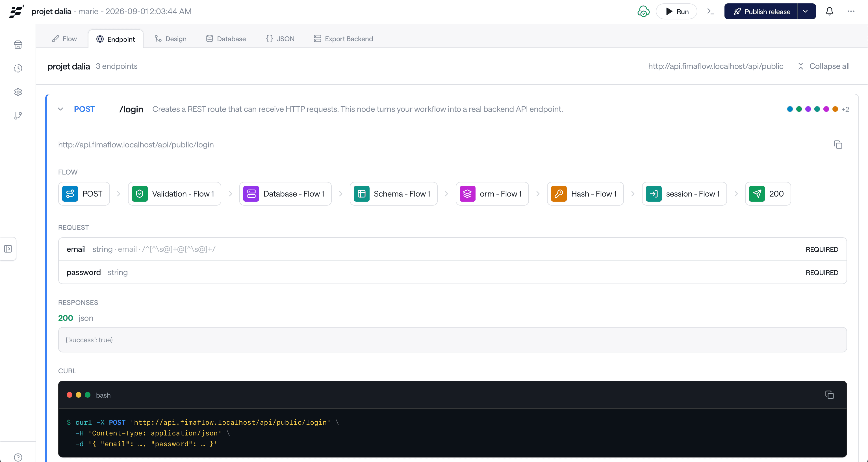This screenshot has height=462, width=868.
Task: Select the orm - Flow 1 node
Action: (492, 194)
